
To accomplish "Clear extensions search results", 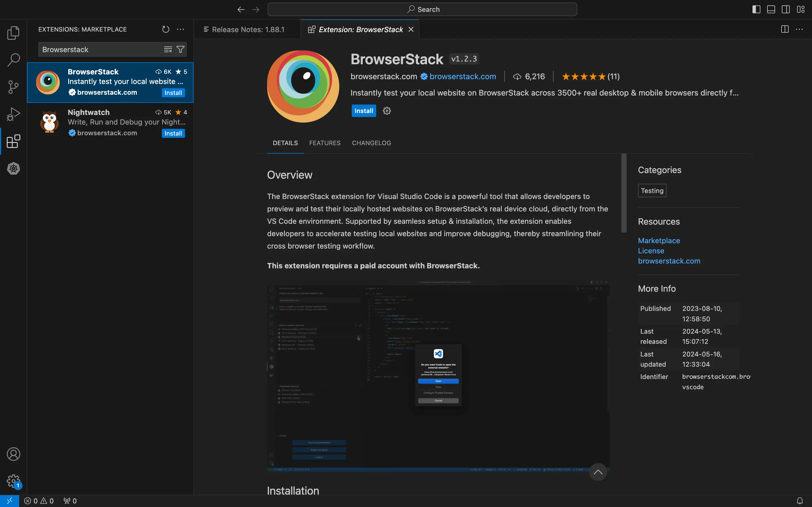I will (x=168, y=50).
